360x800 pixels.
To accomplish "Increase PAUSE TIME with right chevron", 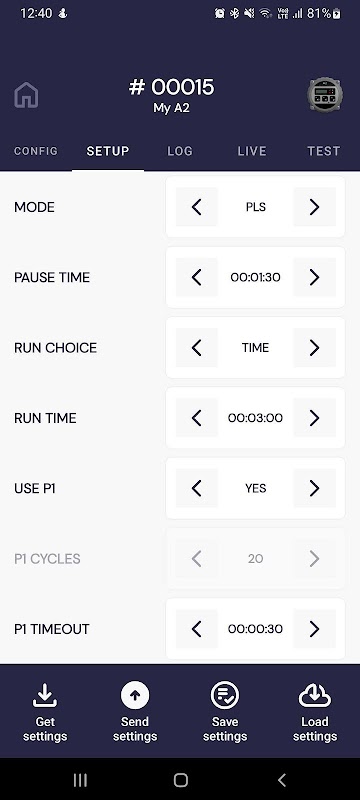I will 315,277.
